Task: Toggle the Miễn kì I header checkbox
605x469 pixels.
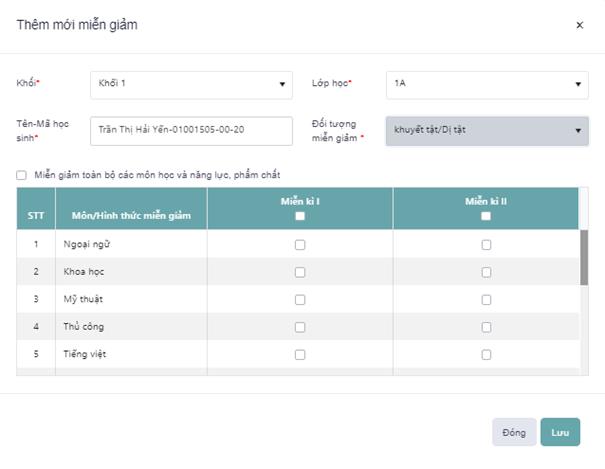Action: [x=299, y=216]
